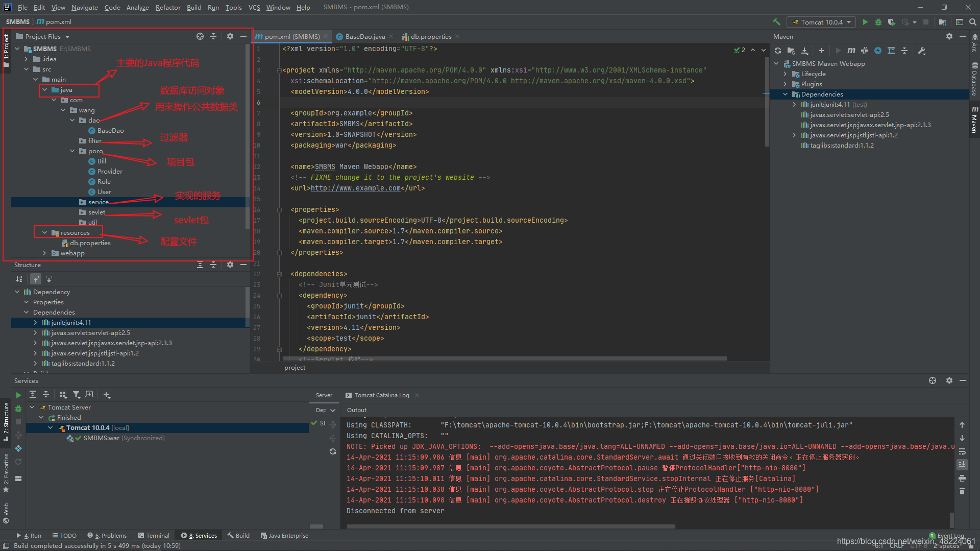Collapse the Dependencies node in Maven
980x551 pixels.
point(786,94)
